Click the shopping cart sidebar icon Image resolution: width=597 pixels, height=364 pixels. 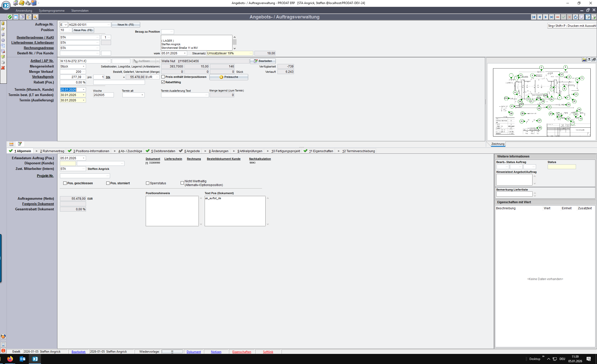click(x=3, y=35)
